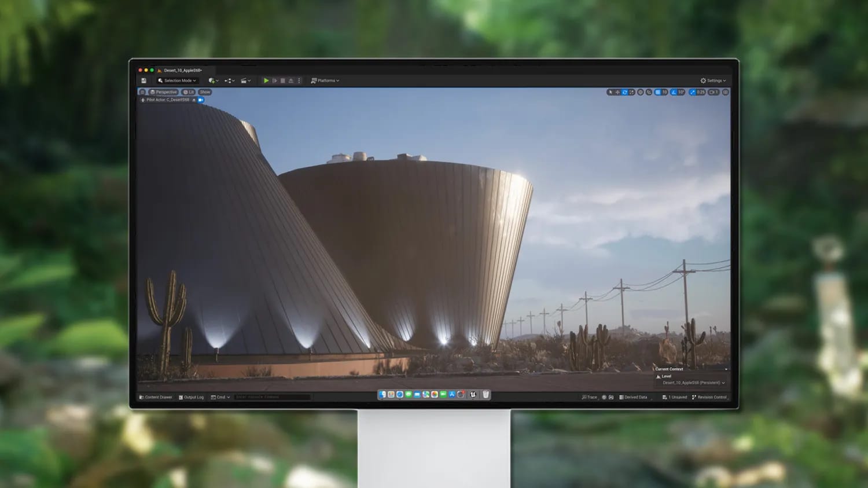
Task: Pick the translate move tool
Action: (x=617, y=92)
